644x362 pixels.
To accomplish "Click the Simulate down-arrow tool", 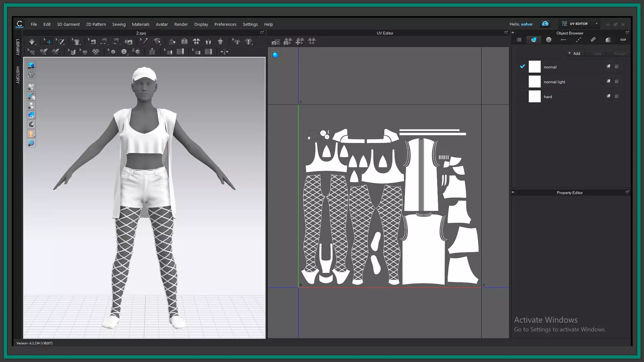I will [x=32, y=42].
